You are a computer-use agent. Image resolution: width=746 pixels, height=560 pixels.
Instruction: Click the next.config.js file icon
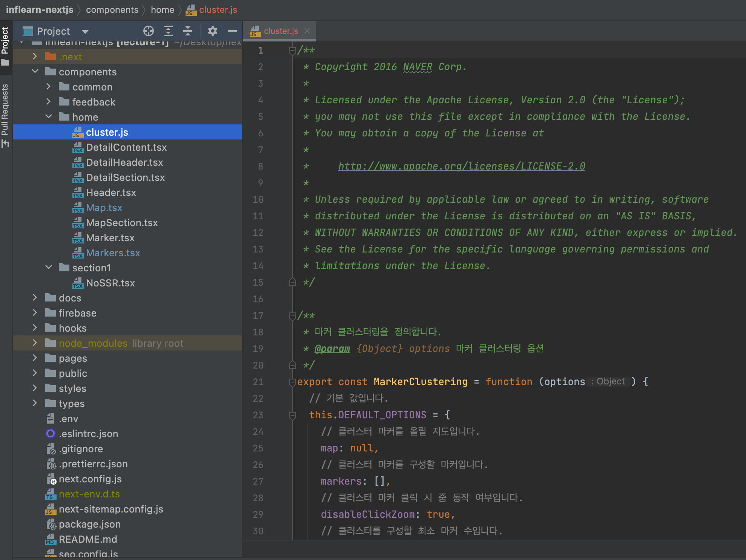click(51, 479)
